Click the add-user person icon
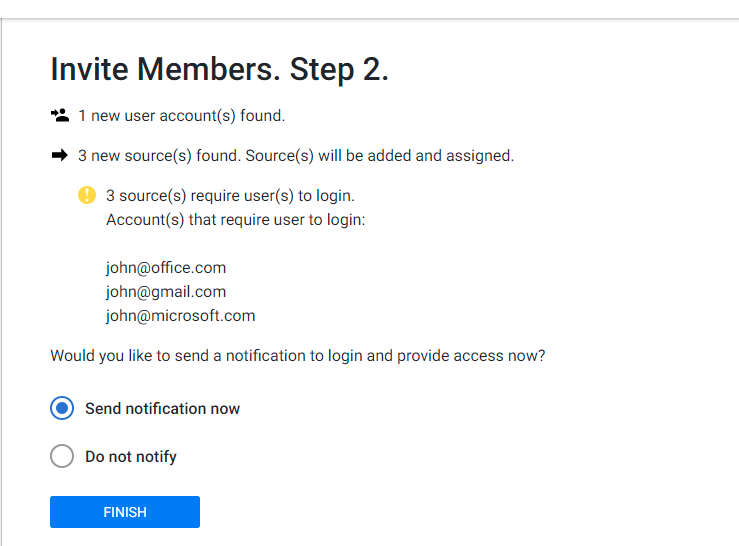Screen dimensions: 739x546 [60, 115]
